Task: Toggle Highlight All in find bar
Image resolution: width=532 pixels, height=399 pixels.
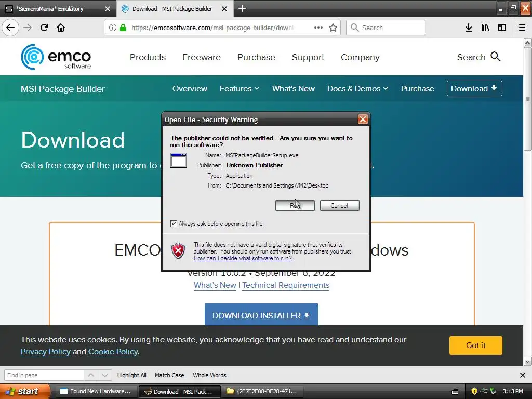Action: pos(131,375)
